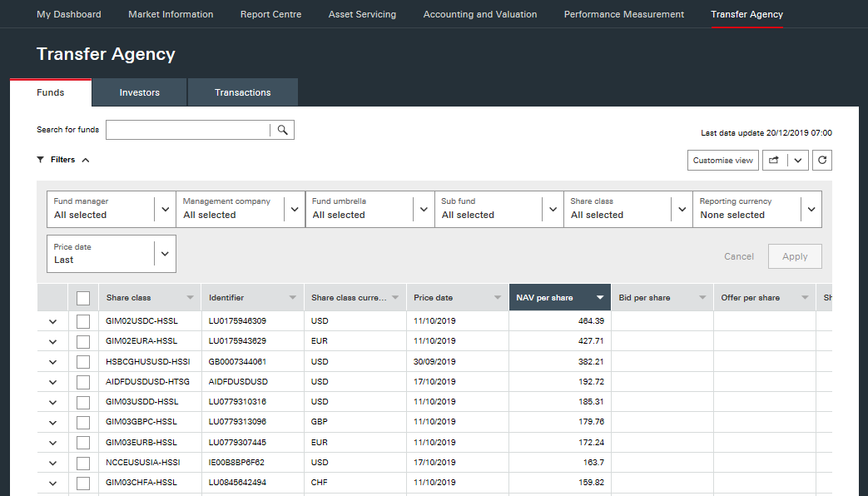
Task: Click the refresh icon button
Action: click(821, 161)
